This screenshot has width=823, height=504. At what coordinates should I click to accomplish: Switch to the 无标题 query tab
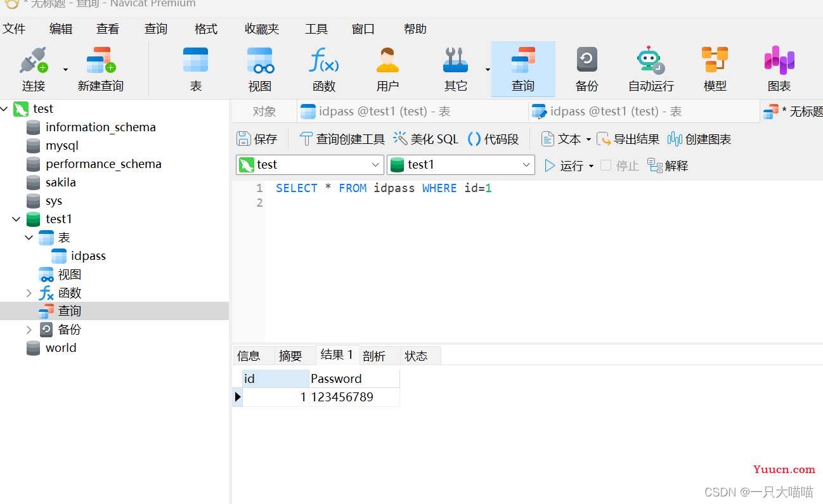coord(791,112)
